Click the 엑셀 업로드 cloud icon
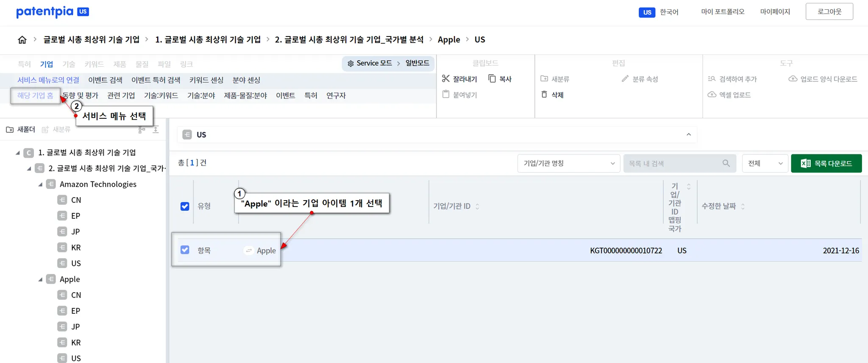This screenshot has width=868, height=363. 712,94
